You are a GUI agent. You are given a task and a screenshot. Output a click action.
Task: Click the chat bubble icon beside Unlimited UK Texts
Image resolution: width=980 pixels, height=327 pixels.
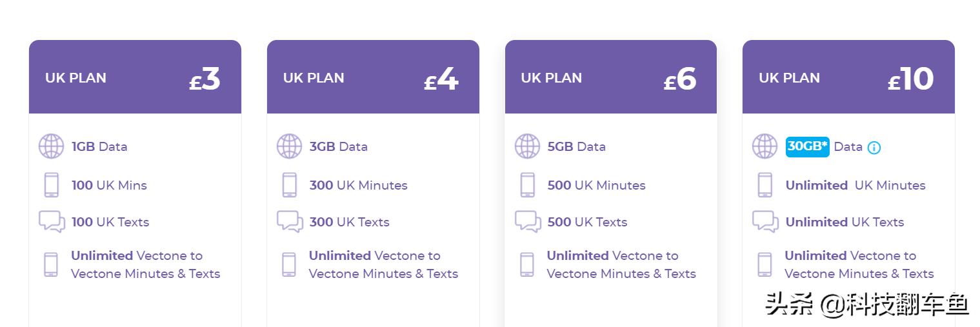[765, 222]
